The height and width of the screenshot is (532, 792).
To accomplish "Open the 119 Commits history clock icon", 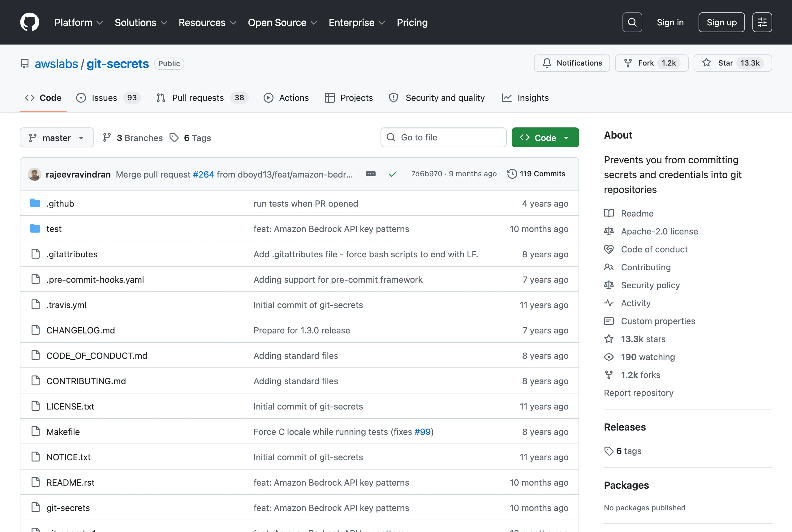I will point(512,174).
